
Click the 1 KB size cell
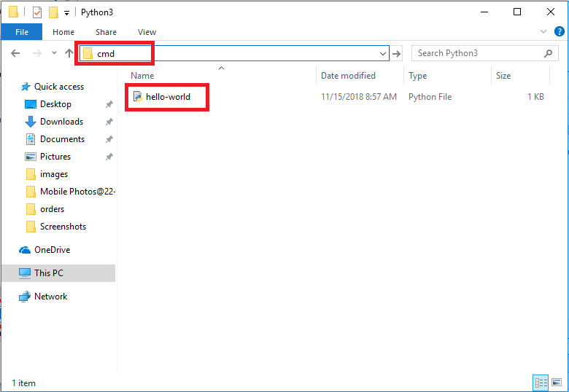(x=535, y=97)
